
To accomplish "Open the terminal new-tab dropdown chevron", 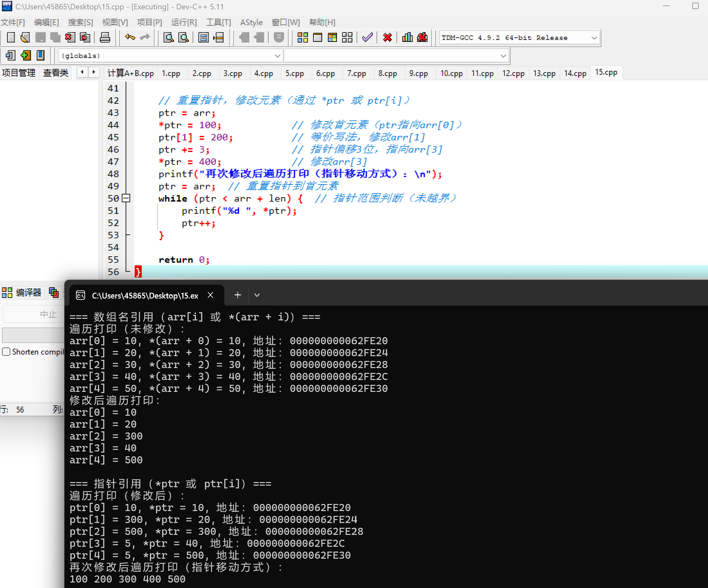I will (x=257, y=295).
